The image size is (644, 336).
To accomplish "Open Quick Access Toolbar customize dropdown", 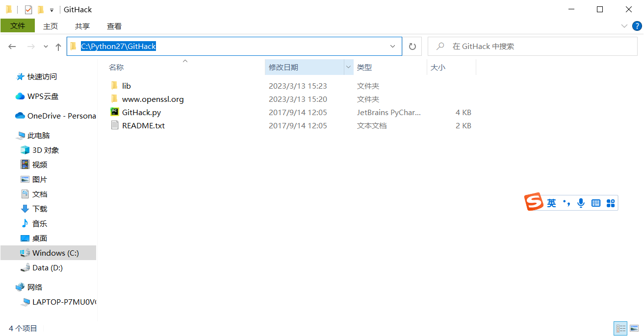I will [x=52, y=10].
